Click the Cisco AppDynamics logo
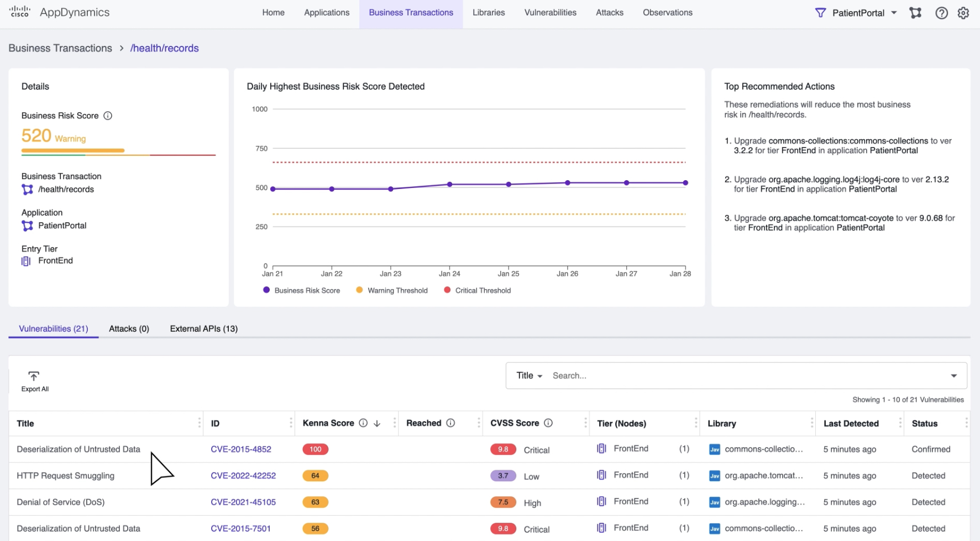 pos(59,12)
